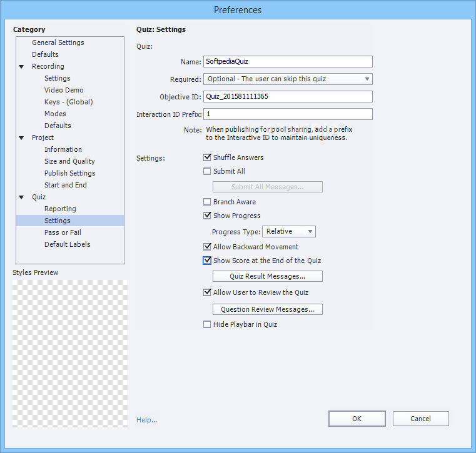Open Pass or Fail category
Image resolution: width=476 pixels, height=453 pixels.
(x=63, y=232)
